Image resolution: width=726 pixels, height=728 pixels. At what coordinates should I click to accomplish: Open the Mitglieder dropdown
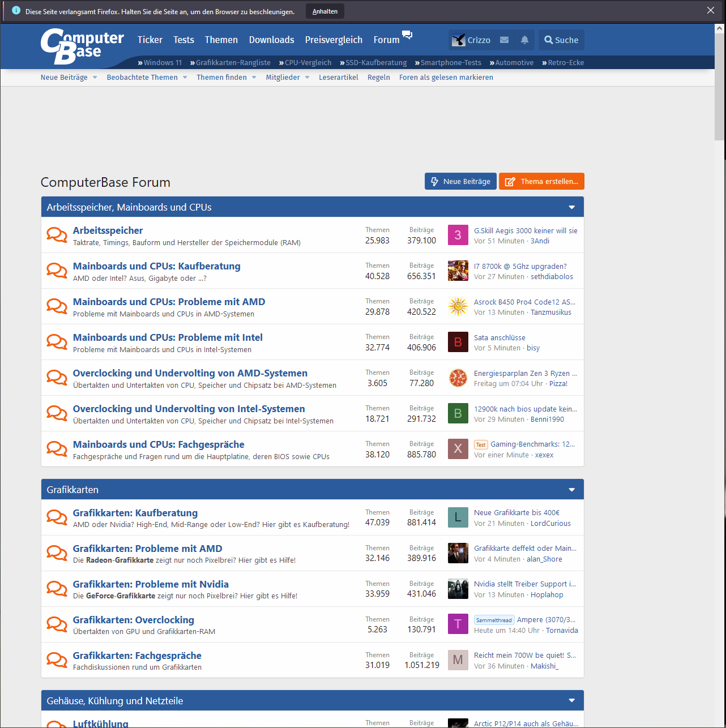point(307,78)
